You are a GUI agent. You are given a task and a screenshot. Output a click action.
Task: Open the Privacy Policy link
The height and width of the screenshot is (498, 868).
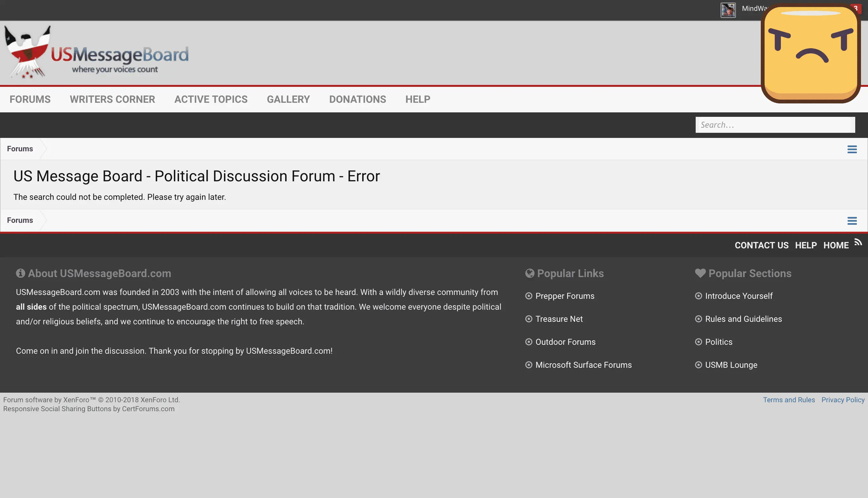(843, 400)
